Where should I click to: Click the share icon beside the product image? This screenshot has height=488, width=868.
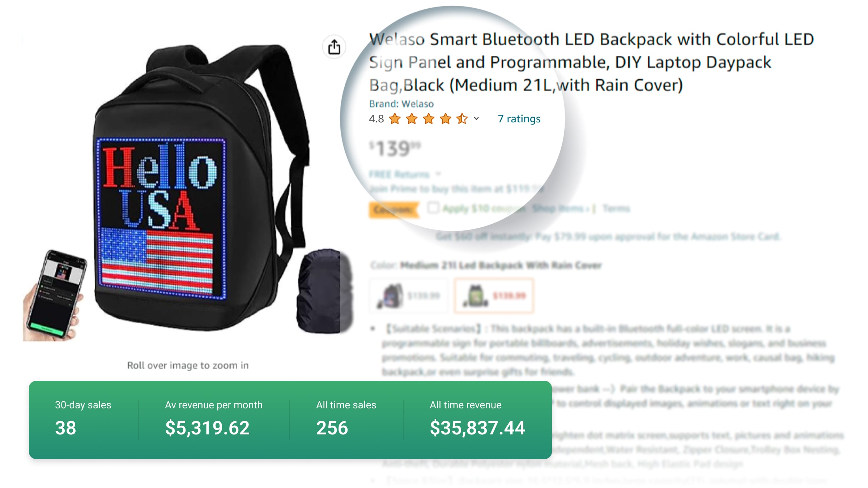coord(334,47)
